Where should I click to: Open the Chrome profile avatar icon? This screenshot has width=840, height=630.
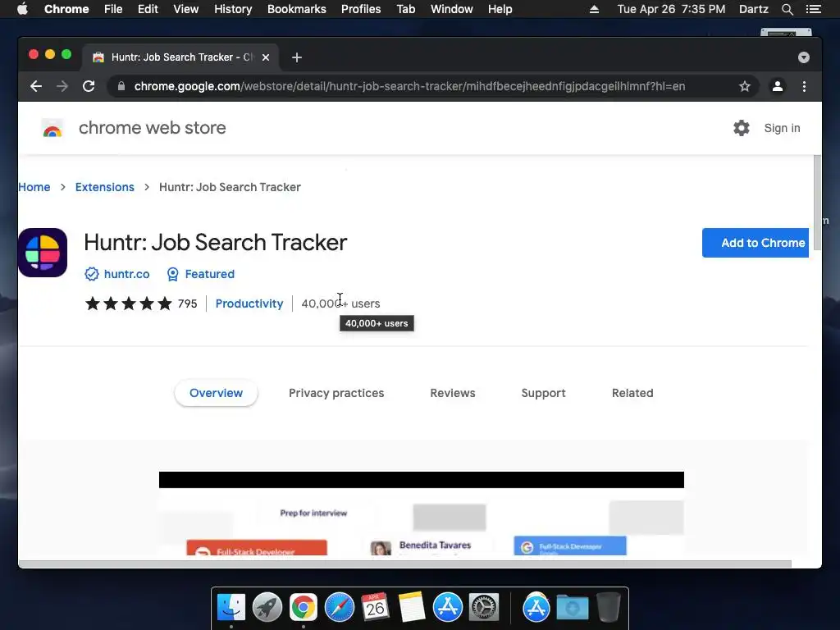778,86
